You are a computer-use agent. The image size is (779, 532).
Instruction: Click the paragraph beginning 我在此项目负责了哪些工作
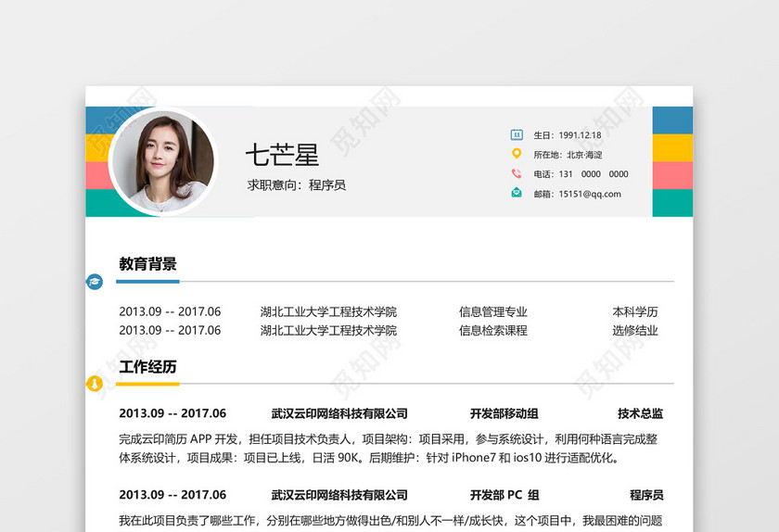[390, 521]
